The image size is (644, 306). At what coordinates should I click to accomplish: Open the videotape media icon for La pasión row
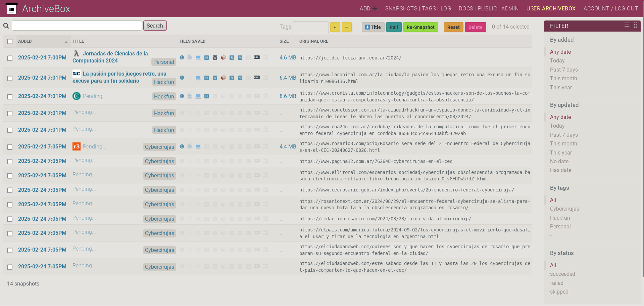(257, 78)
